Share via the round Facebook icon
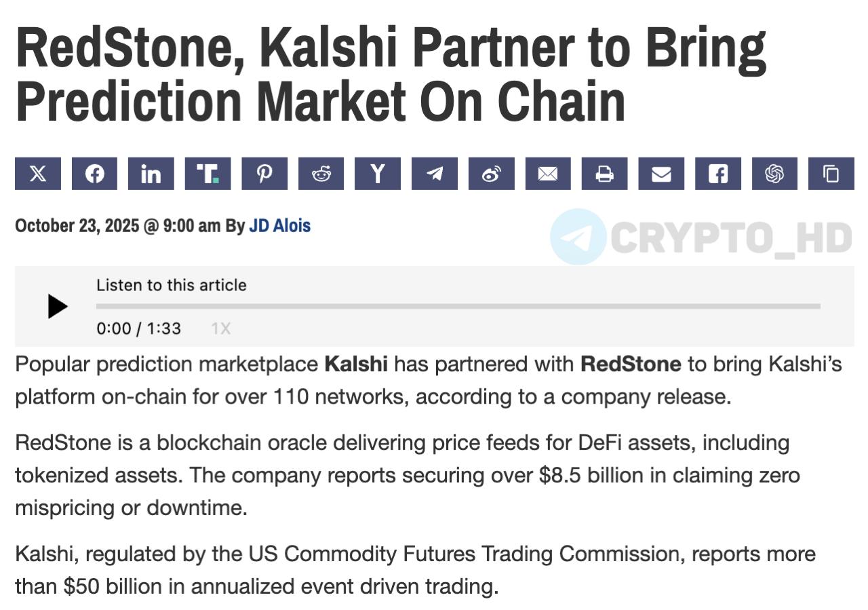Viewport: 868px width, 610px height. [x=95, y=174]
